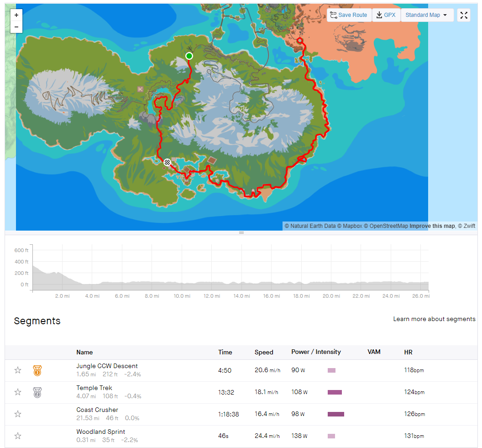Click the checkered finish marker on the route

[167, 163]
